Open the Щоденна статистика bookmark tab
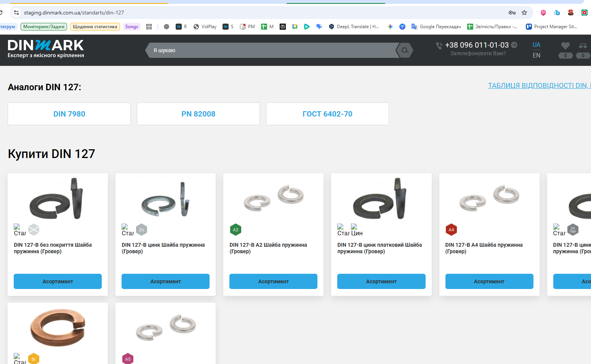Screen dimensions: 591x364 [95, 27]
